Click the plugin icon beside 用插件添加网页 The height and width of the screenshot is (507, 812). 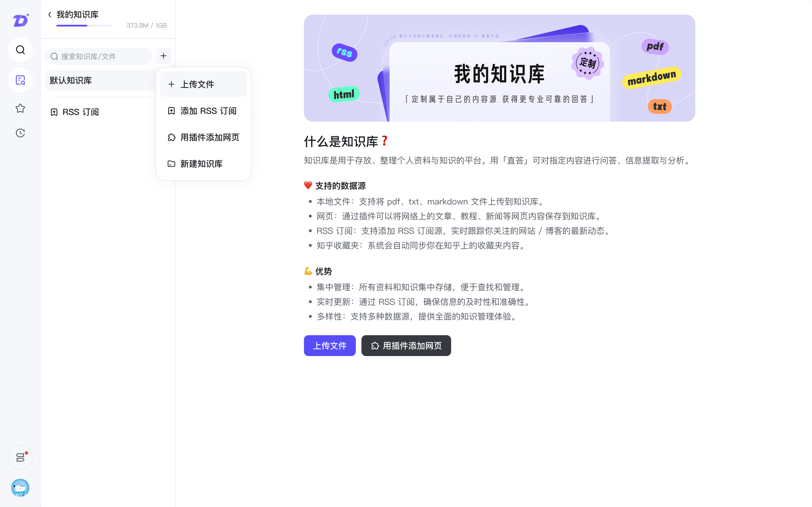coord(171,137)
